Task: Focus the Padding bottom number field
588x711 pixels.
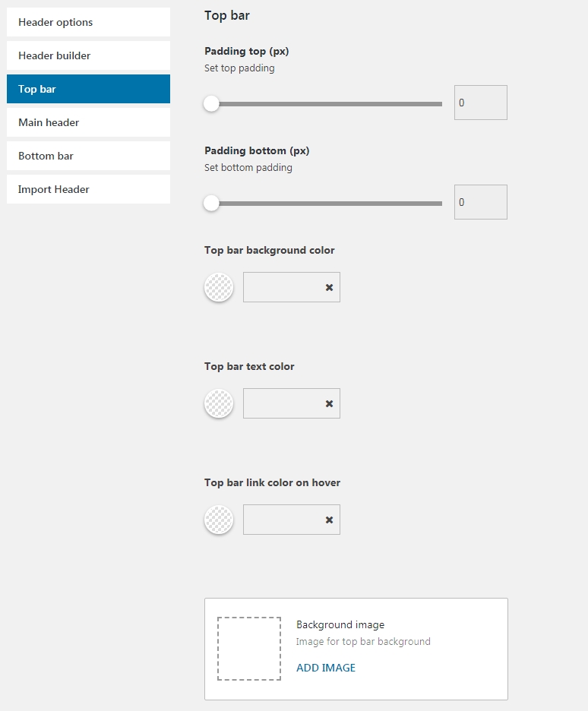Action: pyautogui.click(x=481, y=202)
